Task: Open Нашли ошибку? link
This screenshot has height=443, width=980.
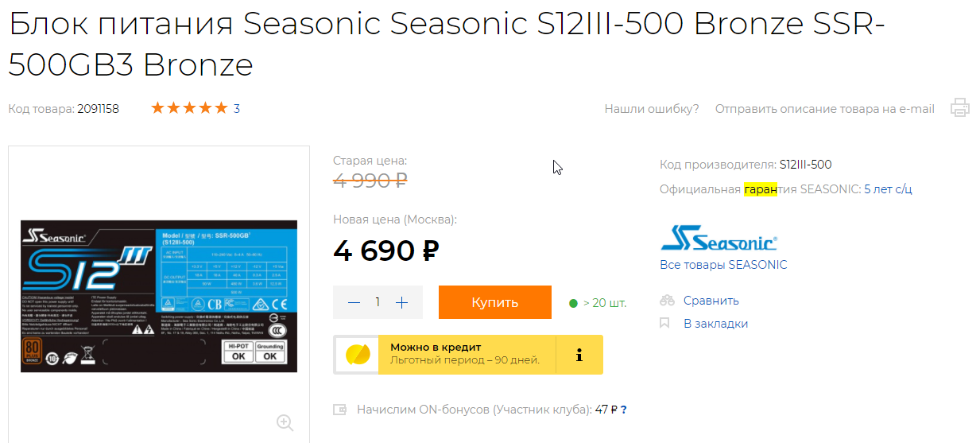Action: (x=652, y=109)
